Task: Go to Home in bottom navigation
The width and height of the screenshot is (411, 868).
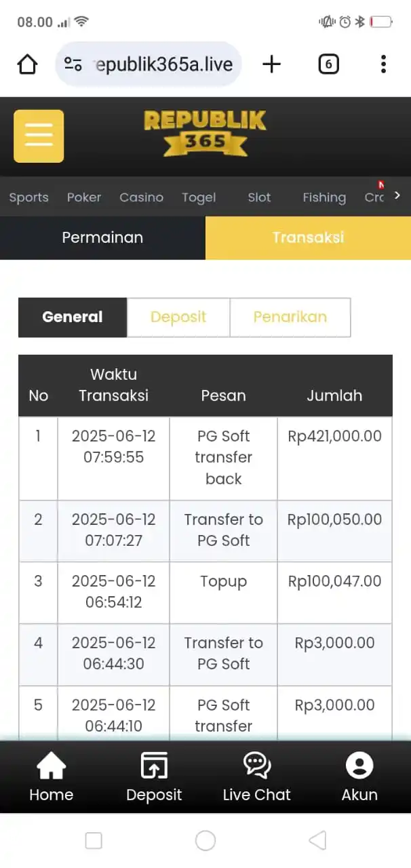Action: pyautogui.click(x=51, y=777)
